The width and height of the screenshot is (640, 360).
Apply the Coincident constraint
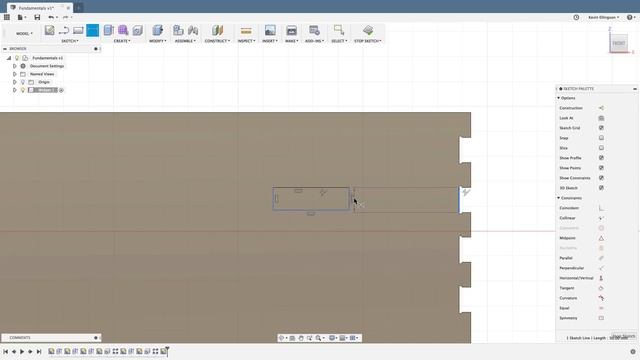point(601,208)
